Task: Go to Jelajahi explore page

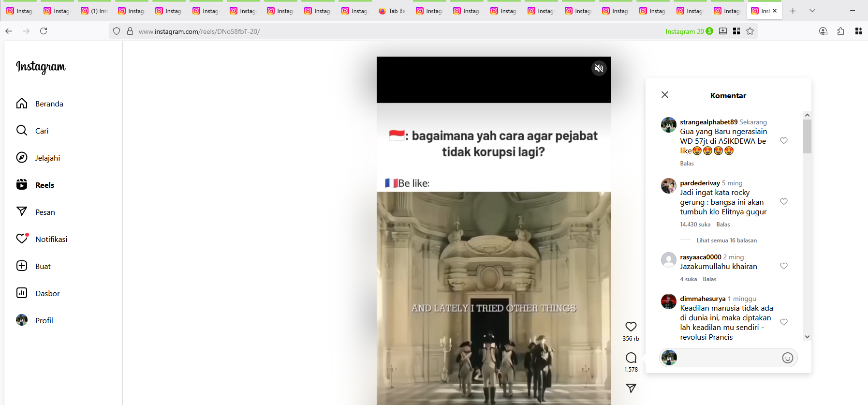Action: coord(38,158)
